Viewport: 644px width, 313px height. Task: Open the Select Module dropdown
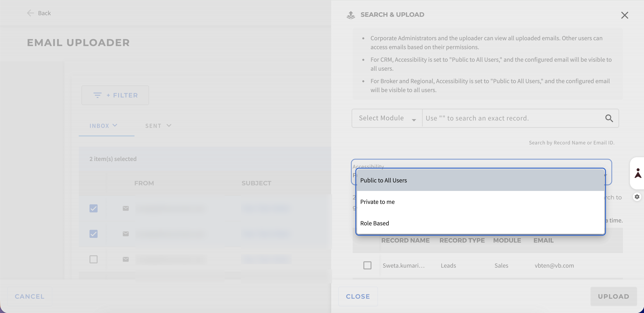pos(387,118)
